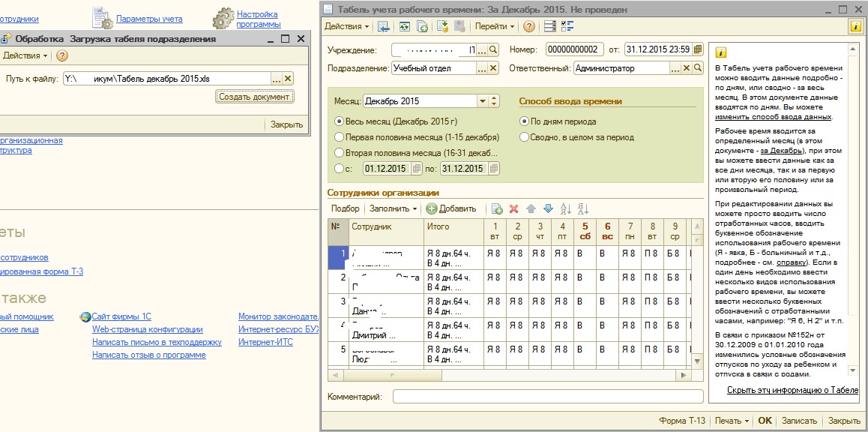Click the find-in-list icon after Действия

(384, 26)
